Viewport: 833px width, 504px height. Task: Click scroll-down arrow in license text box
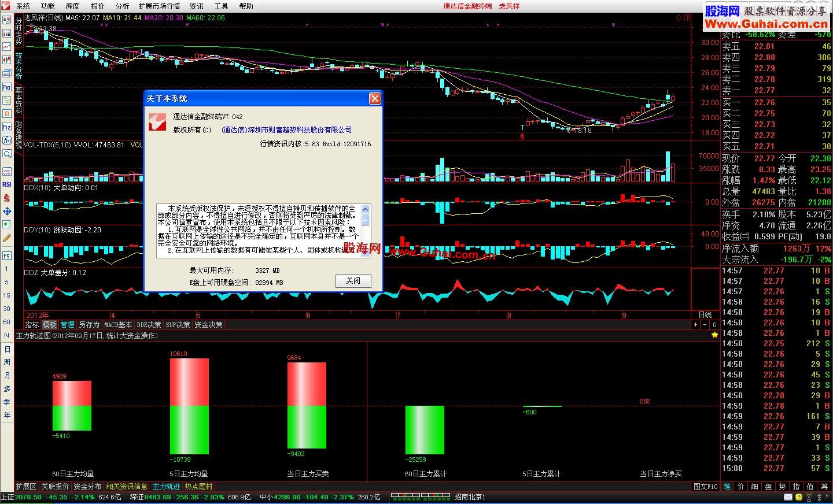click(x=365, y=253)
